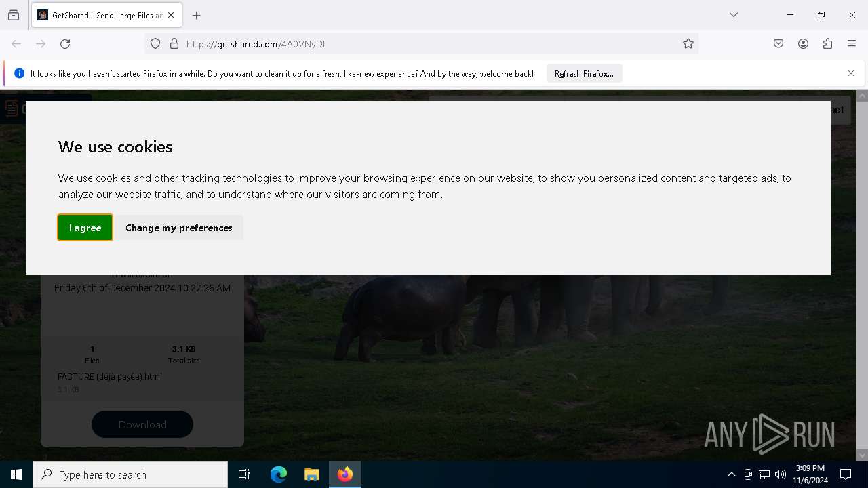This screenshot has width=868, height=488.
Task: Click the dimmed Download button
Action: point(142,424)
